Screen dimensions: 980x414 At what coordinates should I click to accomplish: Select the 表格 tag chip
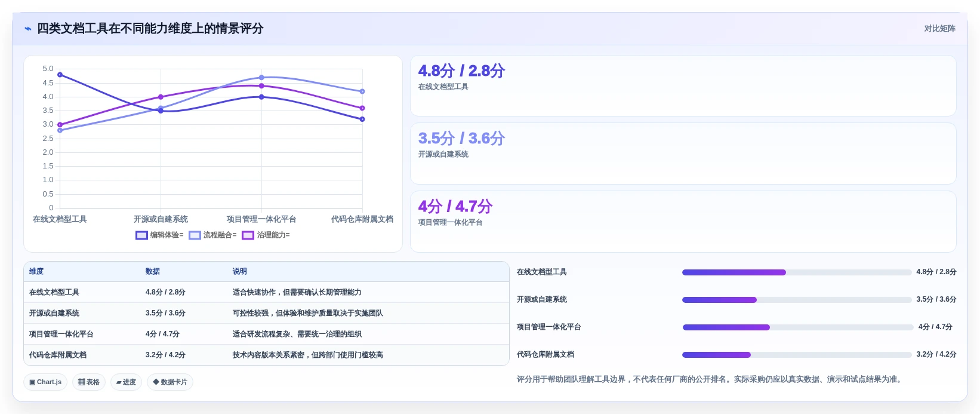click(x=89, y=382)
